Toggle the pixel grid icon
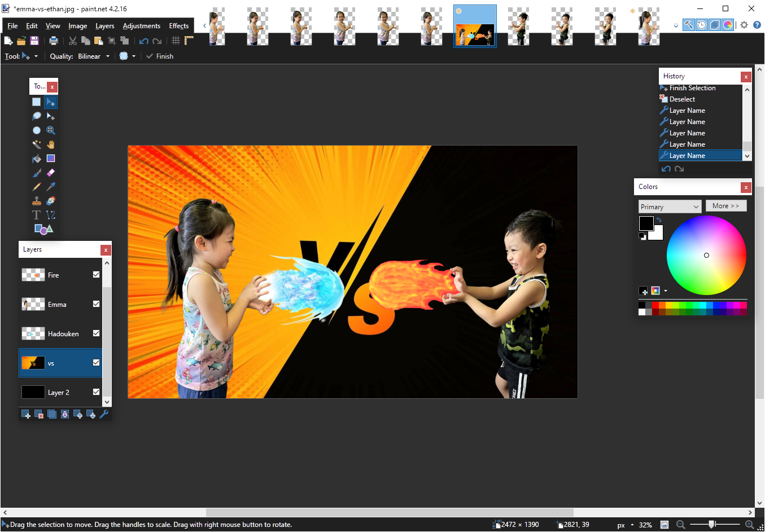 click(x=176, y=41)
